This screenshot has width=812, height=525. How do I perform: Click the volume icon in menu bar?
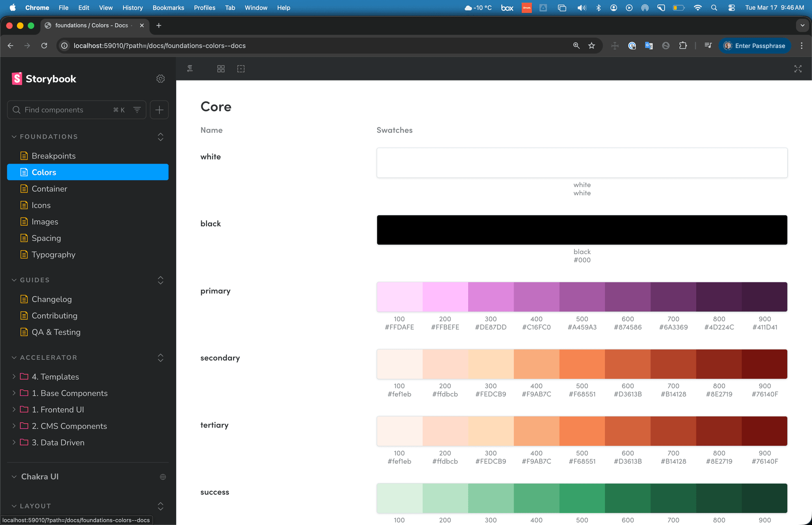pyautogui.click(x=582, y=8)
